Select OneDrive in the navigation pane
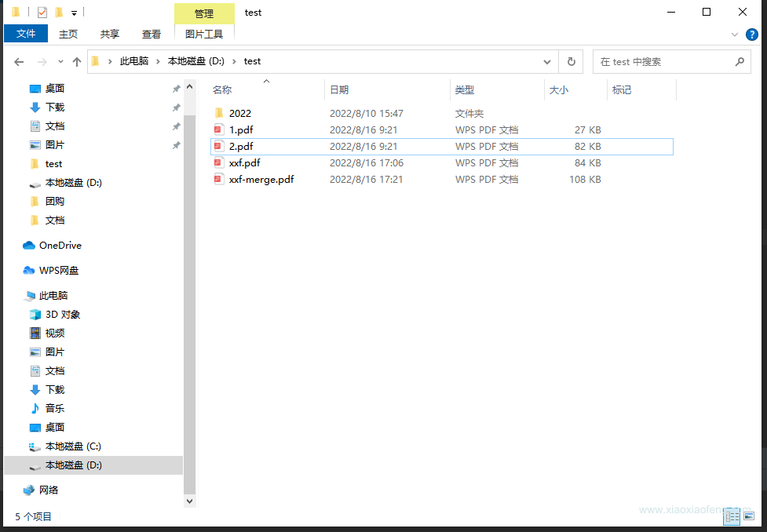This screenshot has width=767, height=532. click(60, 246)
